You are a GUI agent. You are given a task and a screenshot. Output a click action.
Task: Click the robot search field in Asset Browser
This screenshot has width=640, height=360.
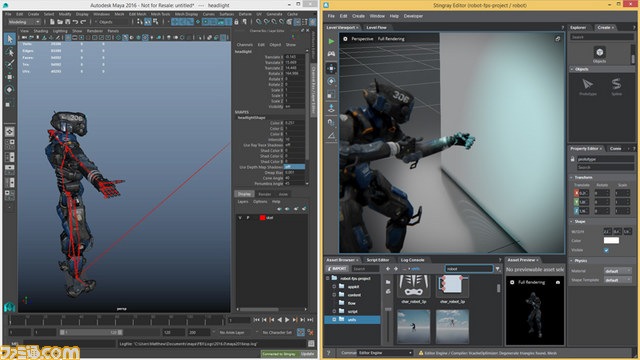pyautogui.click(x=469, y=269)
